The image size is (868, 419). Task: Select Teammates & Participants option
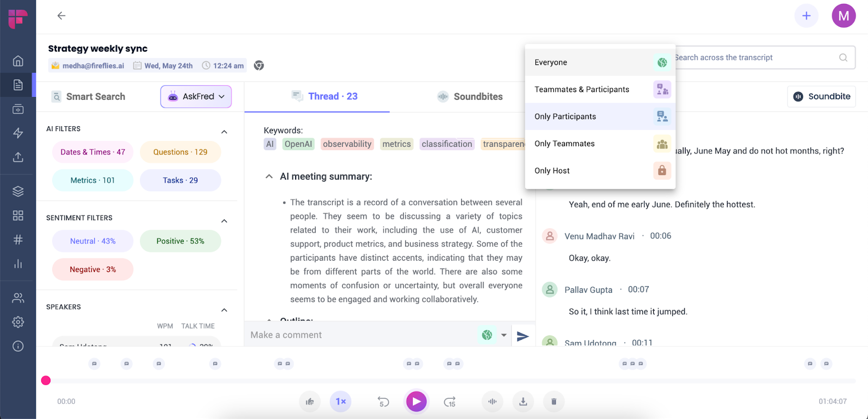point(600,89)
